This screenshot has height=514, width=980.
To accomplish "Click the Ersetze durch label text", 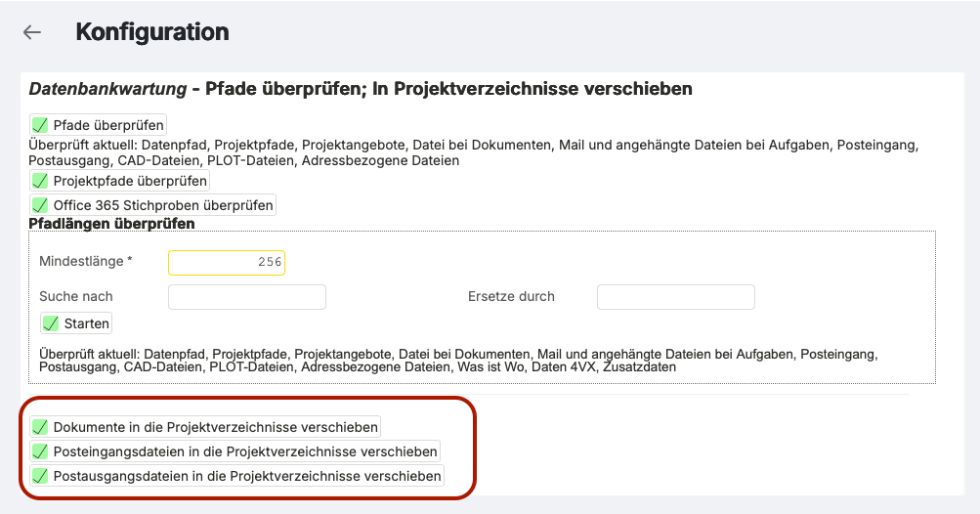I will point(511,297).
